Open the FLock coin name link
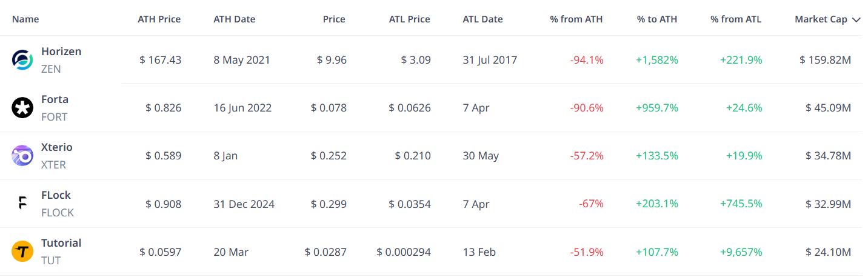Image resolution: width=868 pixels, height=277 pixels. (x=56, y=195)
